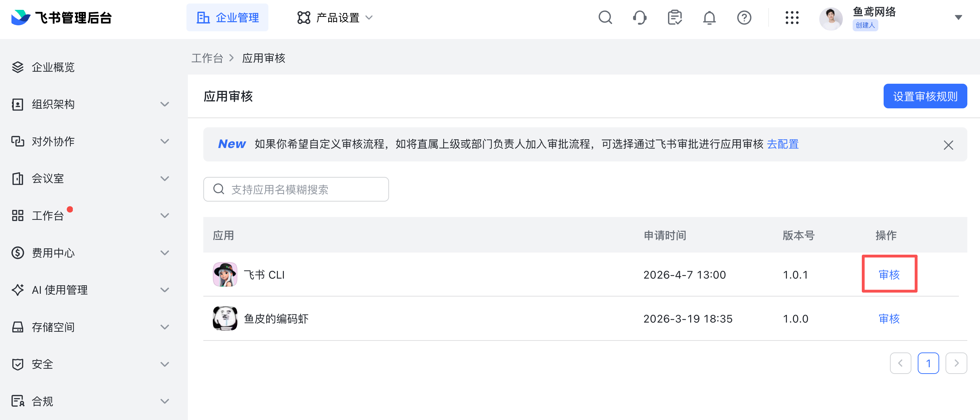This screenshot has height=420, width=980.
Task: Click the 设置审核规则 button
Action: tap(925, 96)
